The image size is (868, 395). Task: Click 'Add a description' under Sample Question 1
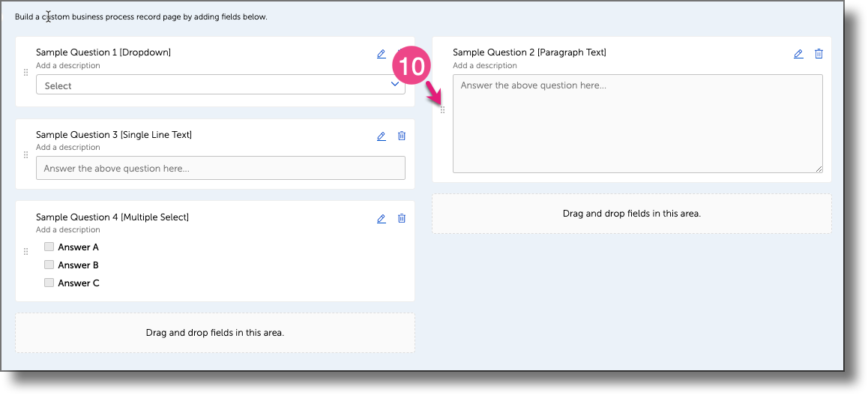(68, 65)
